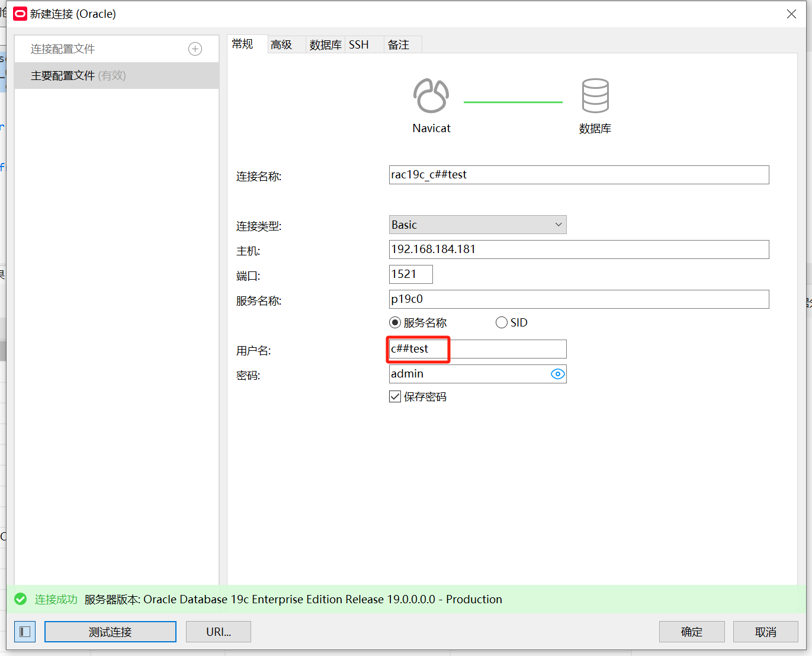Click the 连接成功 status text

[x=56, y=599]
